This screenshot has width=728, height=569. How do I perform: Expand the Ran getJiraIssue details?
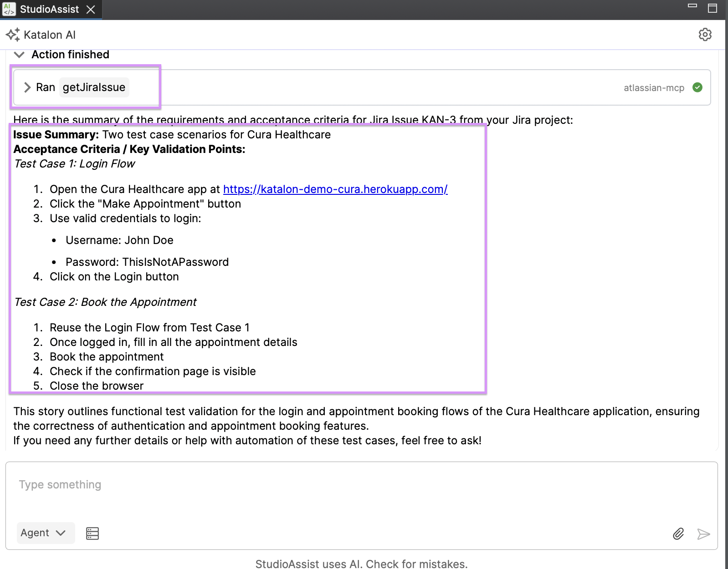click(x=27, y=87)
